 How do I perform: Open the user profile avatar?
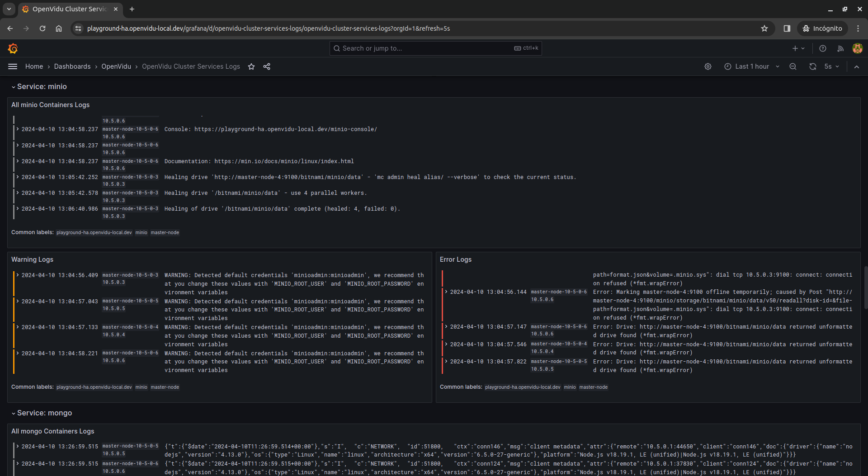click(x=858, y=48)
